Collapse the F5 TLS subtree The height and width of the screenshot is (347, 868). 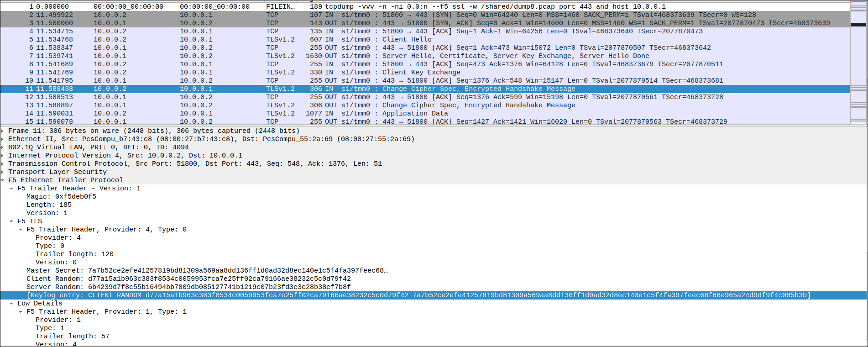(x=11, y=221)
